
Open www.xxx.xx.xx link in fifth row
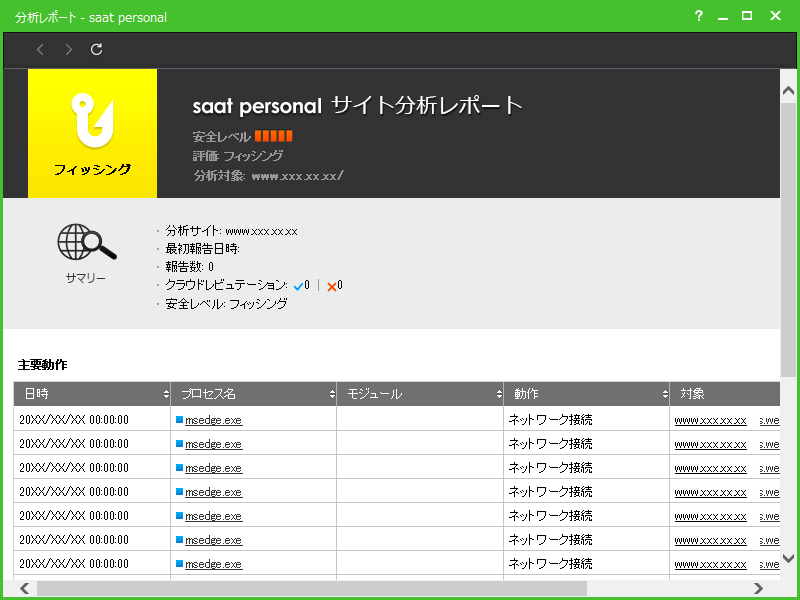coord(710,517)
